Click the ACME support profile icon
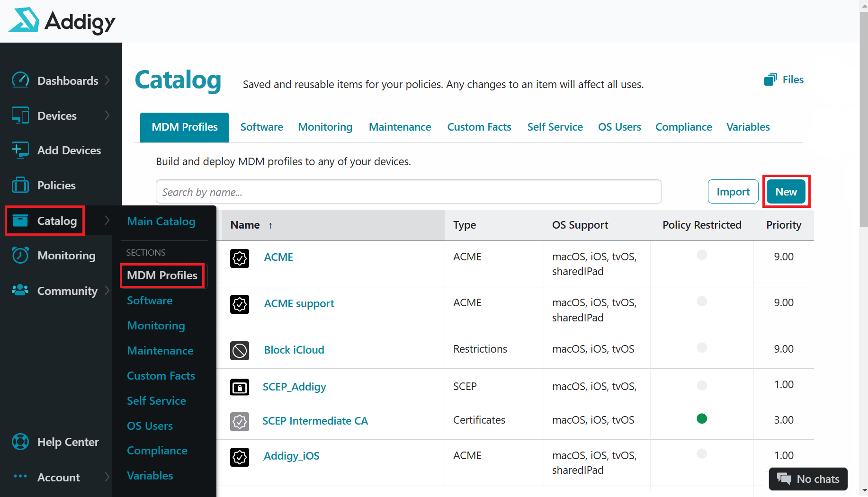Viewport: 868px width, 497px height. (240, 304)
